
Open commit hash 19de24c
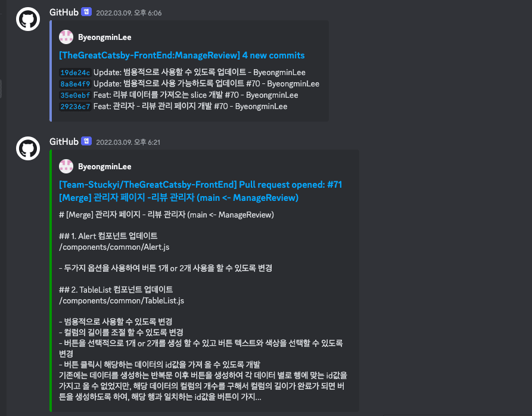(75, 73)
